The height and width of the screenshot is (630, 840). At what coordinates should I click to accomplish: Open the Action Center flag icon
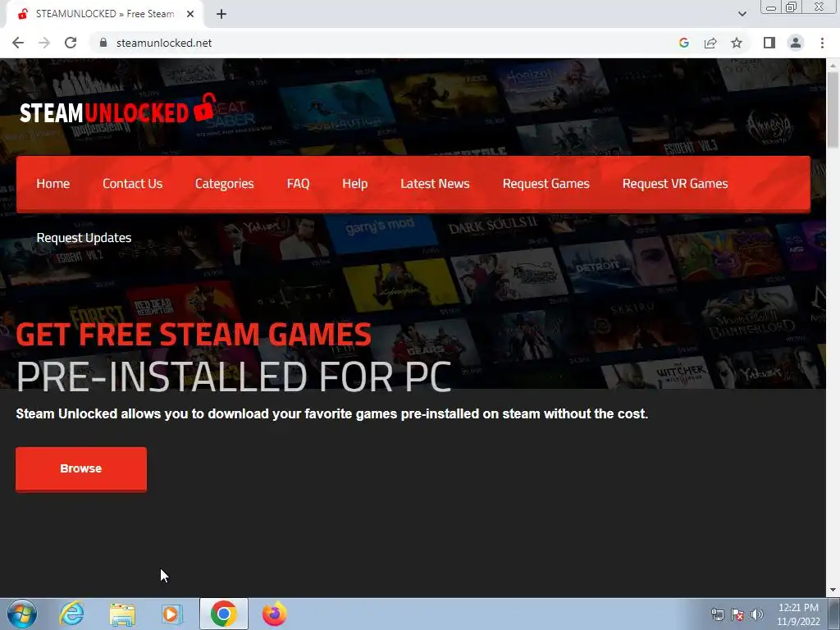(737, 614)
